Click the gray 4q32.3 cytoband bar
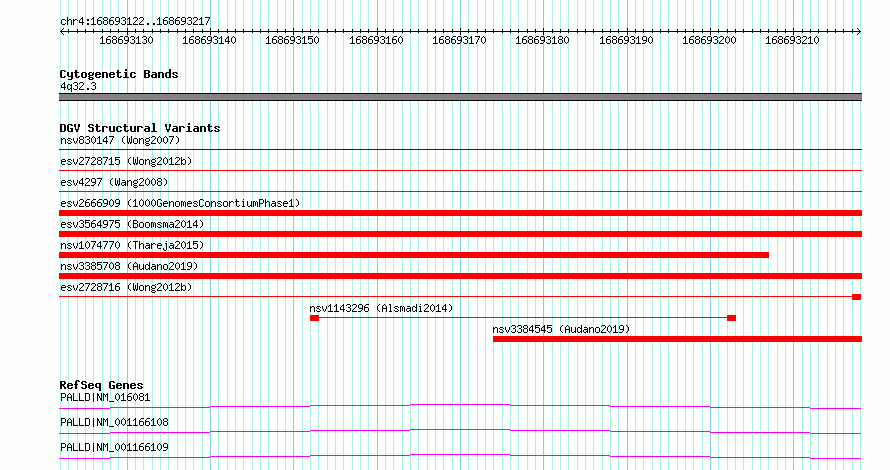The width and height of the screenshot is (890, 470). coord(460,97)
